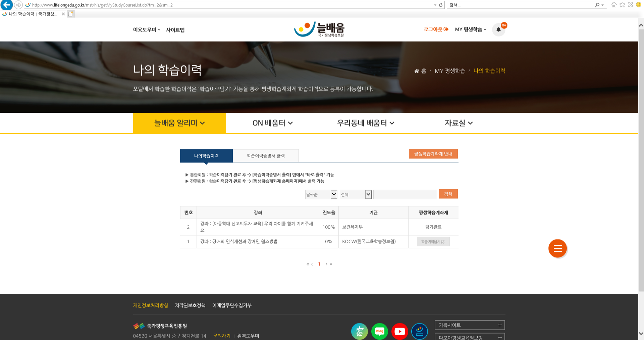Open the 사이트맵 link
The width and height of the screenshot is (644, 340).
tap(175, 30)
